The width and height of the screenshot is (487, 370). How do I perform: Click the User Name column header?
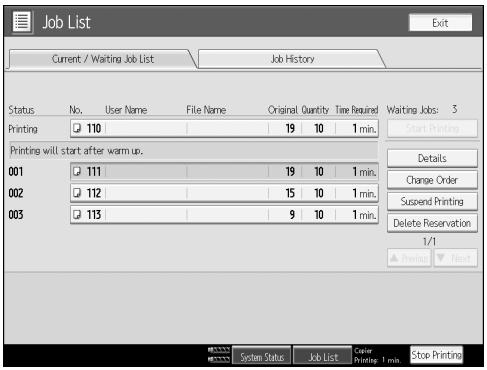click(126, 110)
